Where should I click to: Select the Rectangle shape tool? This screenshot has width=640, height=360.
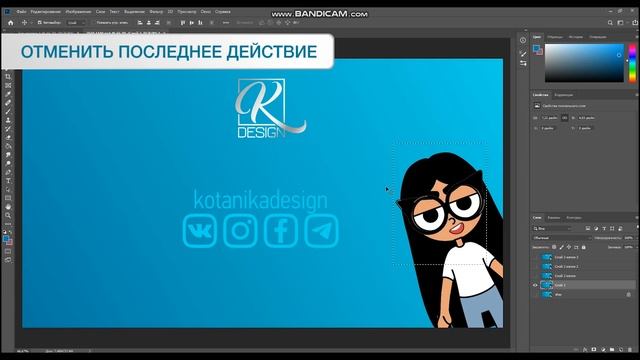(8, 198)
